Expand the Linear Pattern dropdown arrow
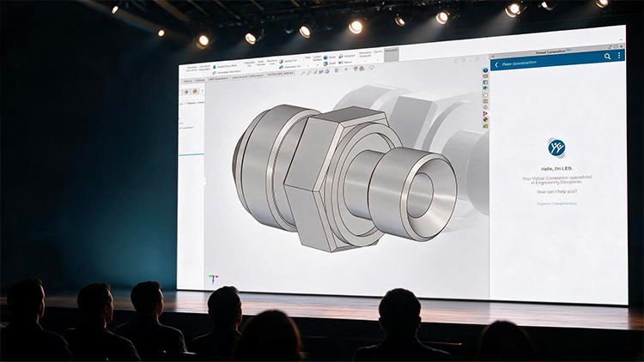The width and height of the screenshot is (644, 362). 318,65
